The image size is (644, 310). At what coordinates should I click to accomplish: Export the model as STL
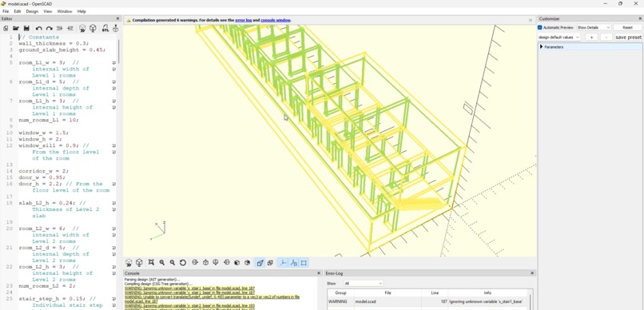point(105,28)
